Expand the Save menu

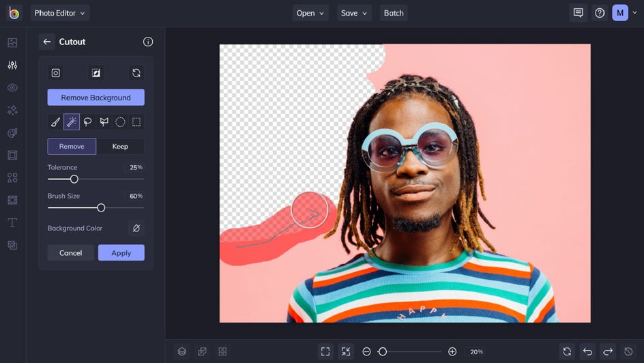[x=354, y=13]
